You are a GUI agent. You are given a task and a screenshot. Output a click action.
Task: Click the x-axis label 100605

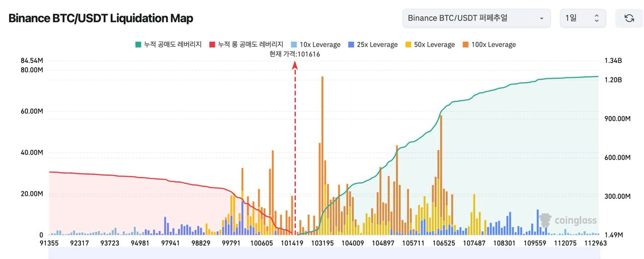[x=262, y=243]
